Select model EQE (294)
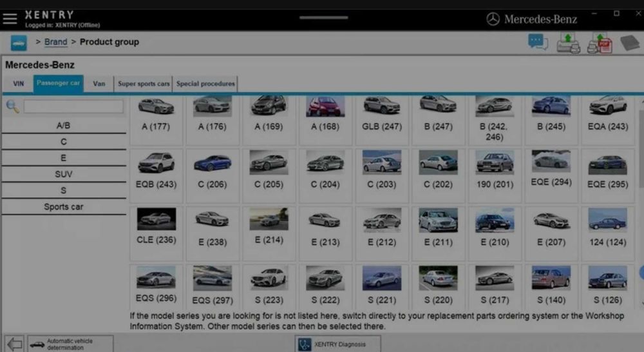The height and width of the screenshot is (352, 644). (551, 175)
